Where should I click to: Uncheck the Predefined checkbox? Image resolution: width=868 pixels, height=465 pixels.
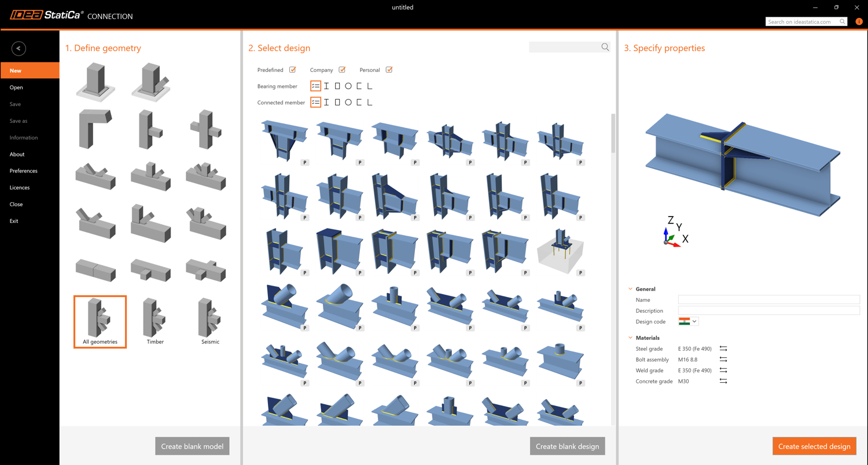(292, 70)
